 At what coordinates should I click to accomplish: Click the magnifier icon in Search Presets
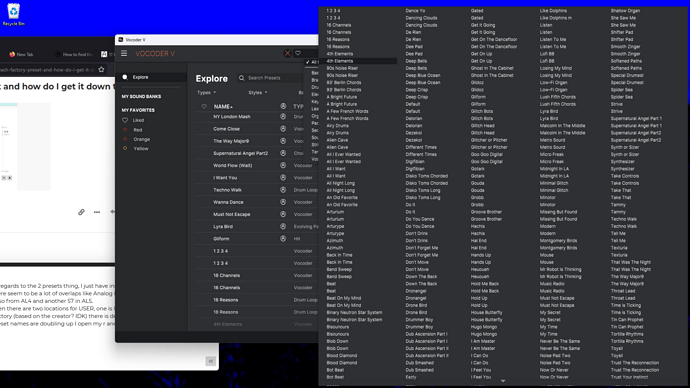(x=242, y=78)
